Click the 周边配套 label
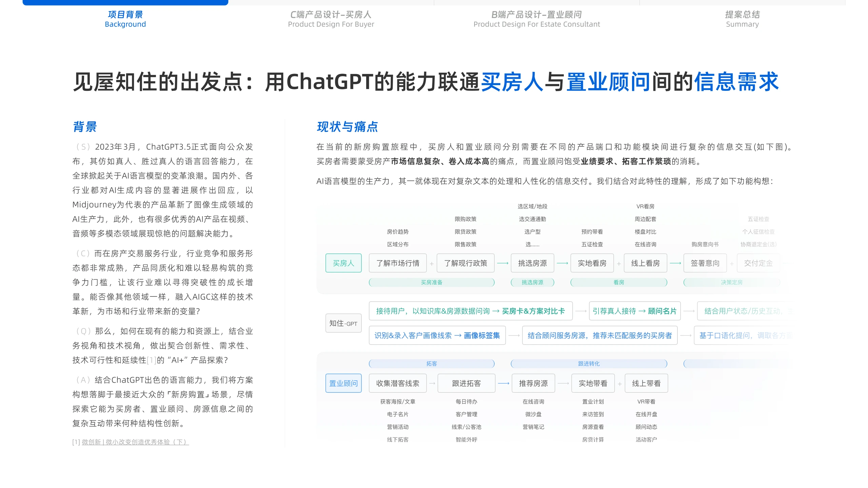The image size is (868, 488). (x=645, y=219)
